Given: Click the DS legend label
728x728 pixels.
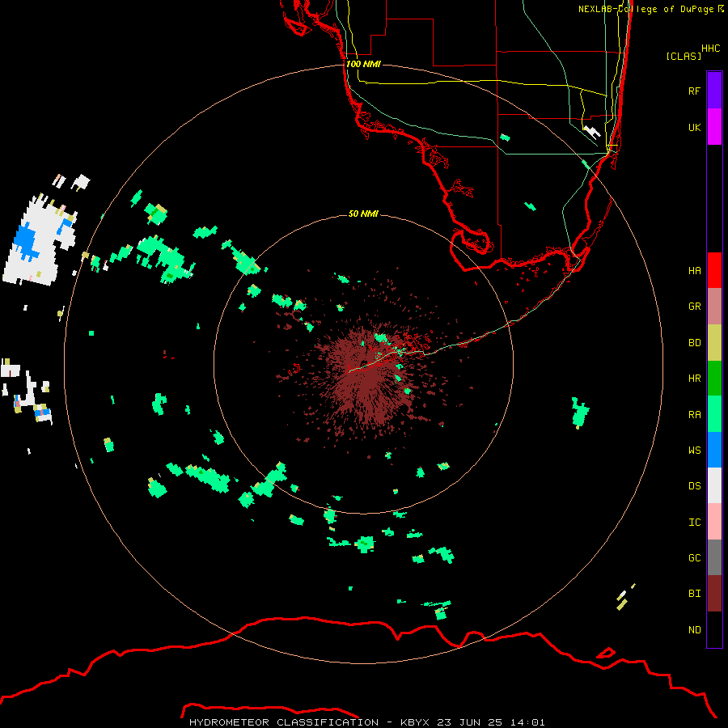Looking at the screenshot, I should [694, 485].
